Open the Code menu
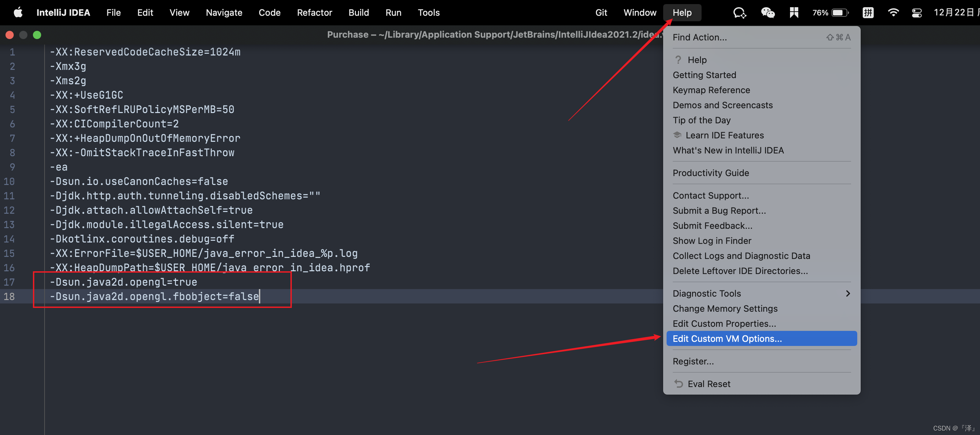The height and width of the screenshot is (435, 980). pos(270,13)
